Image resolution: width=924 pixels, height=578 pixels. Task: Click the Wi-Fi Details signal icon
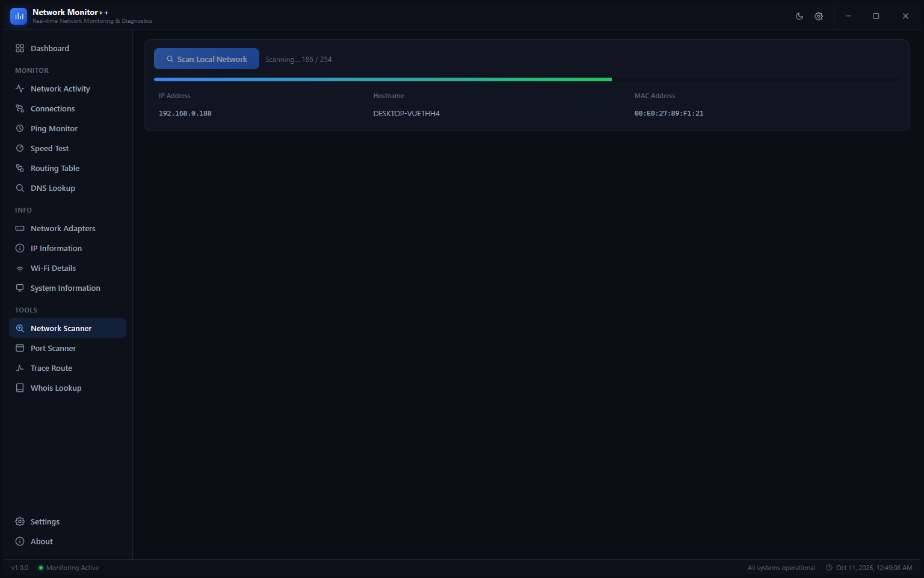20,268
